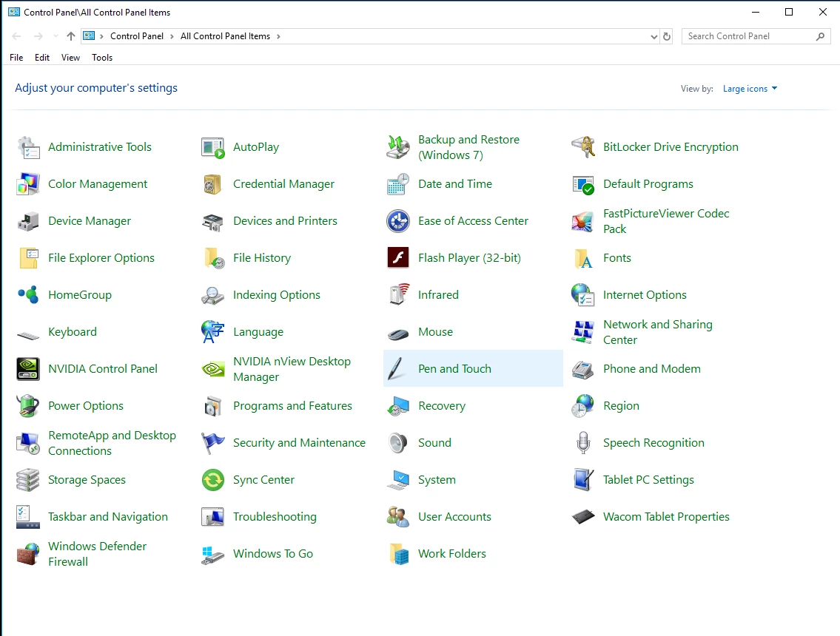Click the HomeGroup icon
This screenshot has height=636, width=840.
(28, 295)
